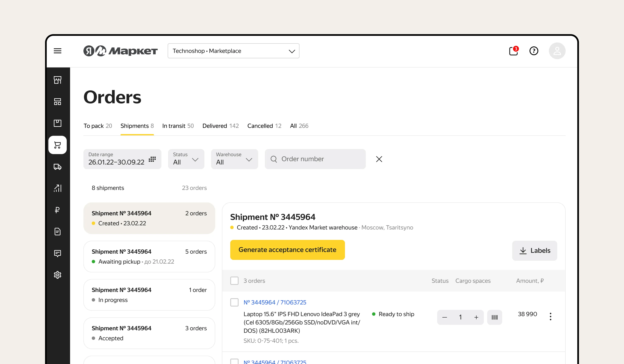Open the shopping cart orders sidebar icon
The height and width of the screenshot is (364, 624).
coord(57,145)
